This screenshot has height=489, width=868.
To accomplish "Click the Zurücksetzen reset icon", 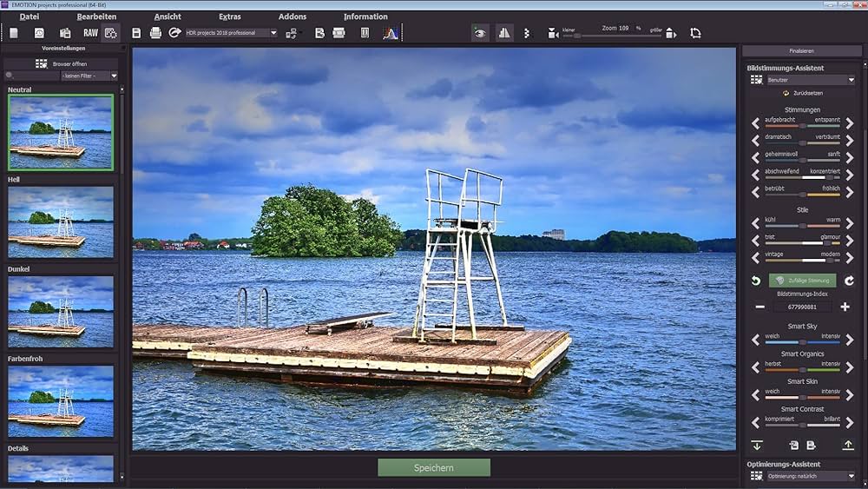I will click(x=786, y=93).
